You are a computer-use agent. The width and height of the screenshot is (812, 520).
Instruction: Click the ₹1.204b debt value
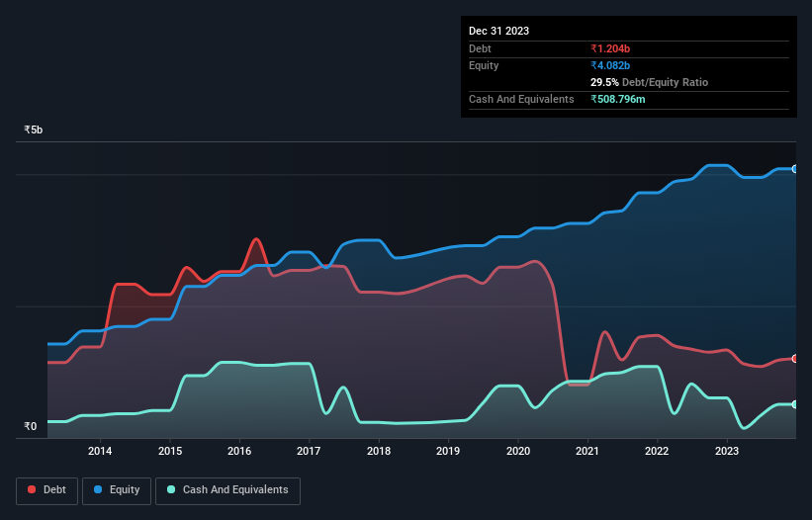[610, 48]
